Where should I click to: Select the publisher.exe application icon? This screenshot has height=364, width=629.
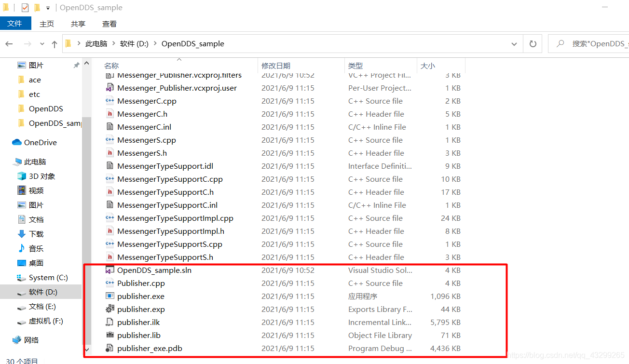(109, 297)
